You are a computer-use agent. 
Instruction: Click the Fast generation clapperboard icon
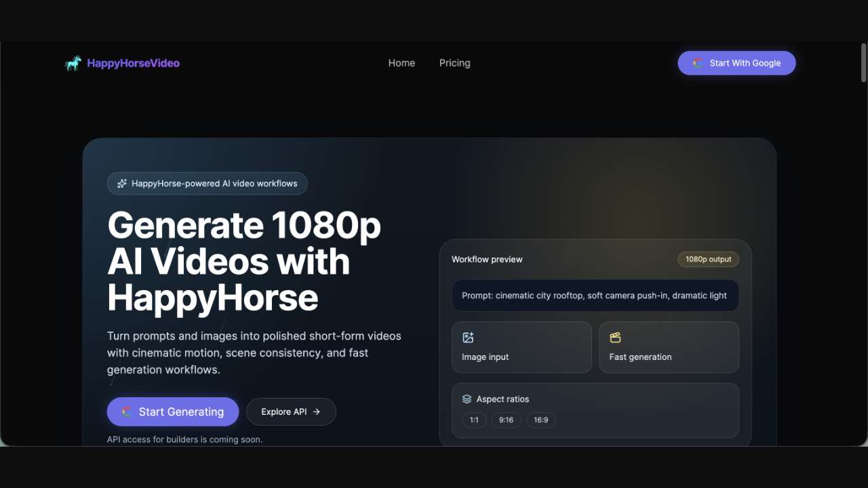point(615,338)
